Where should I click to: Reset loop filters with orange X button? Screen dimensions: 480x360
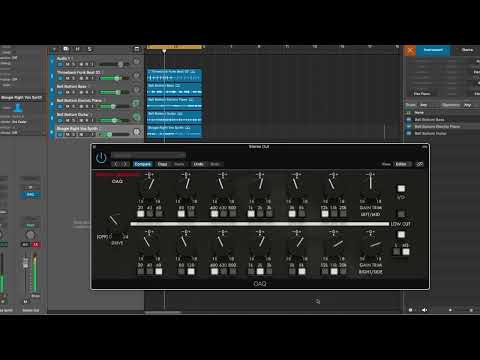[410, 51]
